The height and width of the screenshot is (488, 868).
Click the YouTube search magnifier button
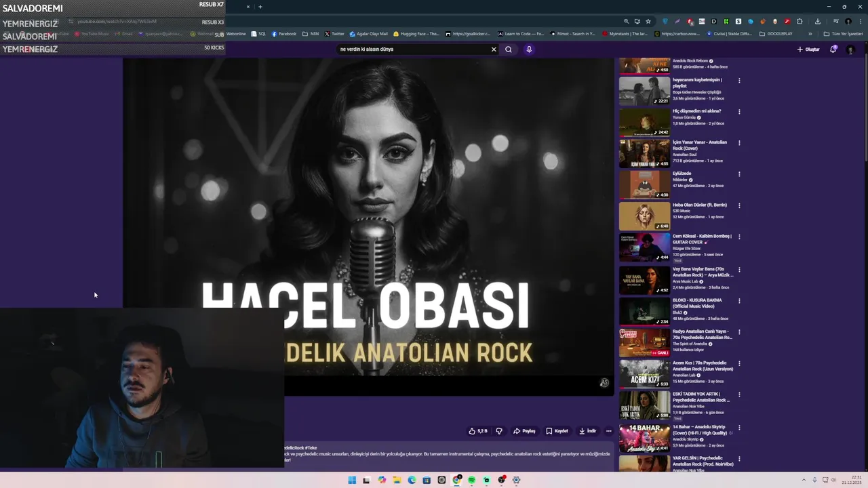[x=508, y=49]
